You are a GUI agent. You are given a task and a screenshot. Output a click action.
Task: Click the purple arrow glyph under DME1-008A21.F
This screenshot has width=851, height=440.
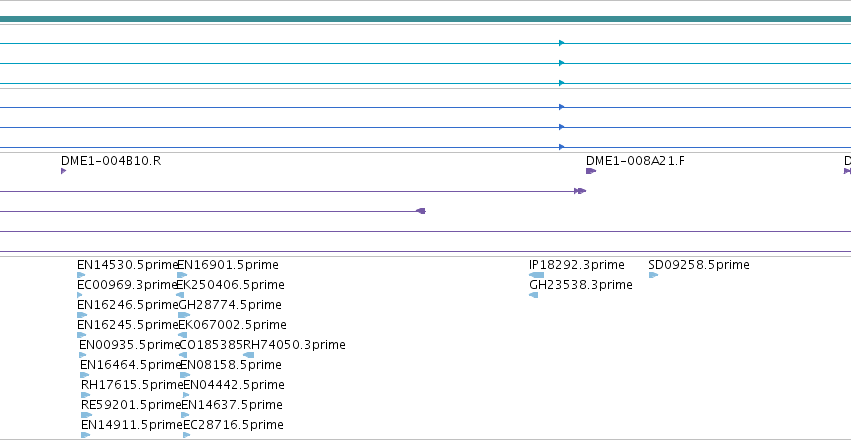(591, 171)
